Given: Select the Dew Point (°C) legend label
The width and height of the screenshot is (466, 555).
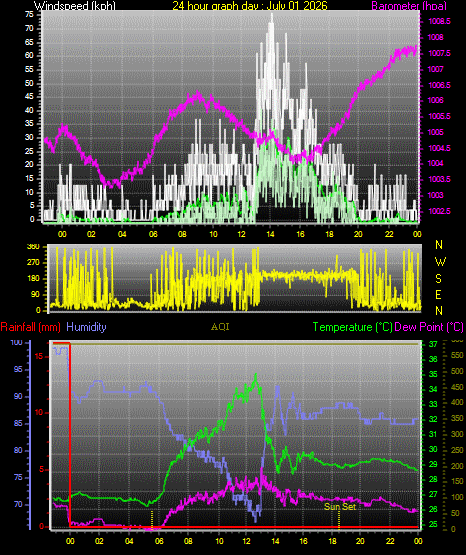Looking at the screenshot, I should [429, 327].
